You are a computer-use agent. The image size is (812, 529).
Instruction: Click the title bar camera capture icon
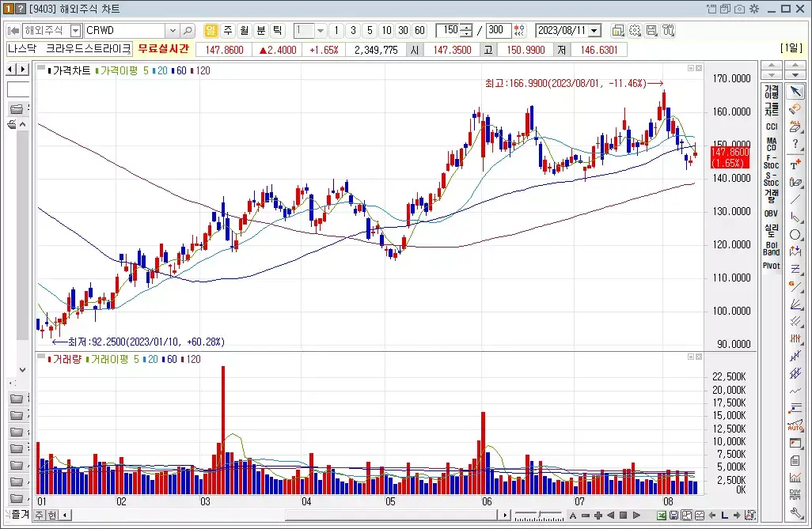tap(739, 9)
